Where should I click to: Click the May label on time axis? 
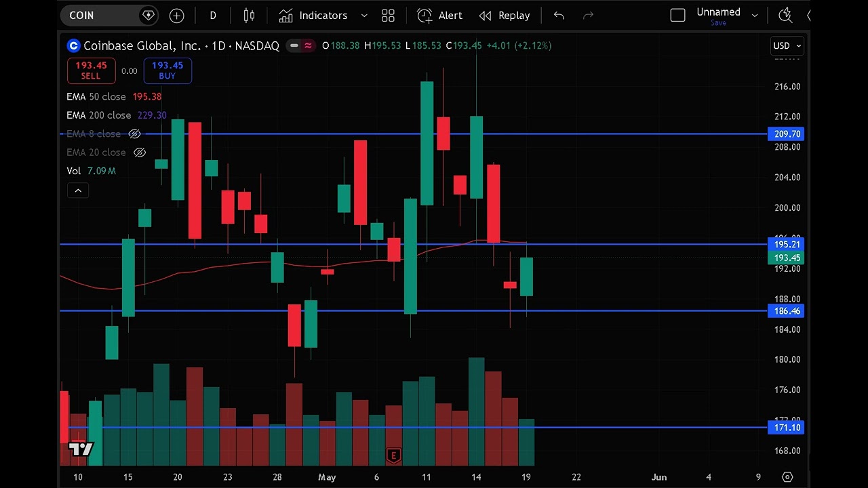[327, 477]
